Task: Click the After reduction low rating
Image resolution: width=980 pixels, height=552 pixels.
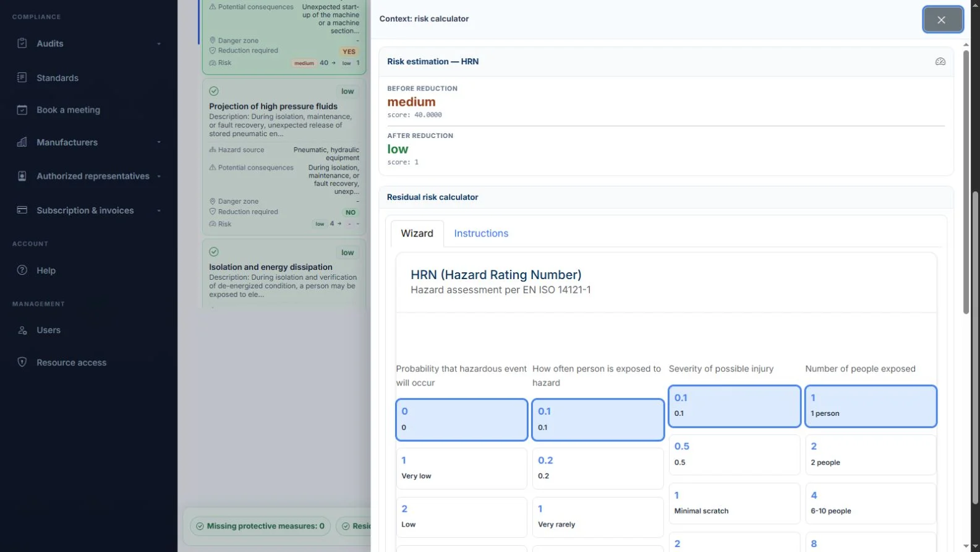Action: point(398,149)
